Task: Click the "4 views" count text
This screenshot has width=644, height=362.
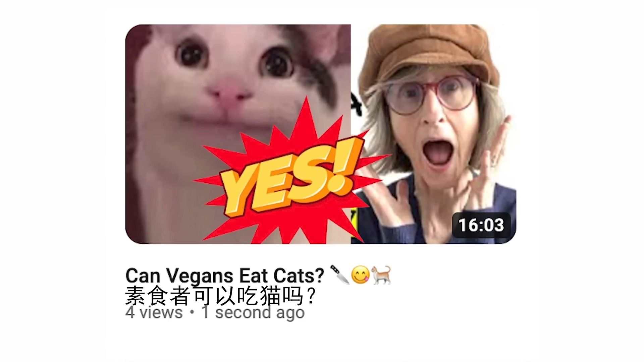Action: click(x=154, y=312)
